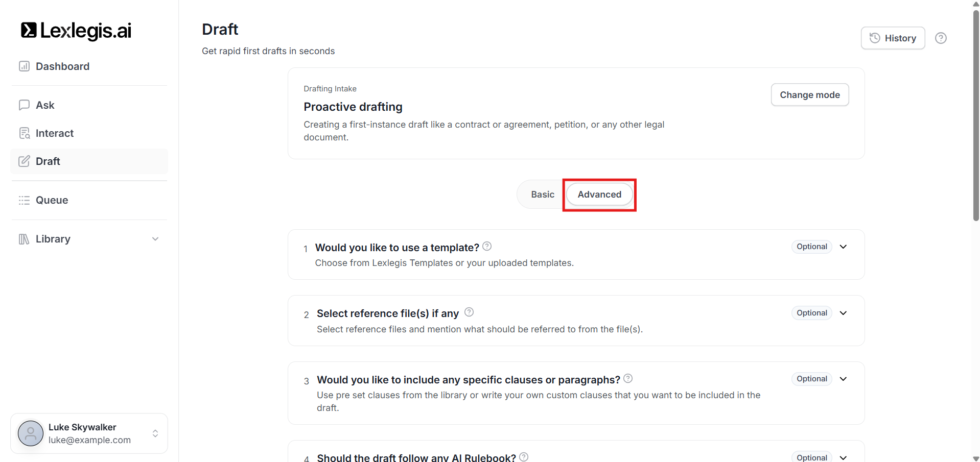Viewport: 980px width, 462px height.
Task: Click the Lexlegis.ai logo
Action: (76, 31)
